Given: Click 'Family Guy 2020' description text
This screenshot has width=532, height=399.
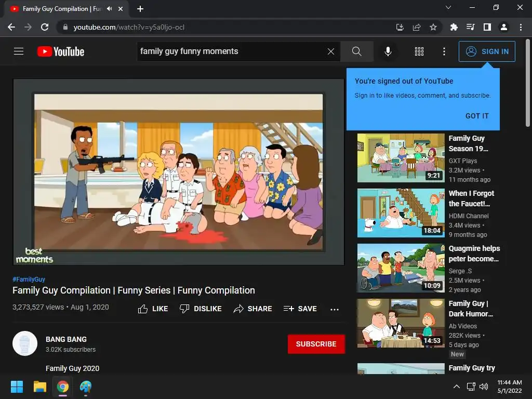Looking at the screenshot, I should pos(73,368).
